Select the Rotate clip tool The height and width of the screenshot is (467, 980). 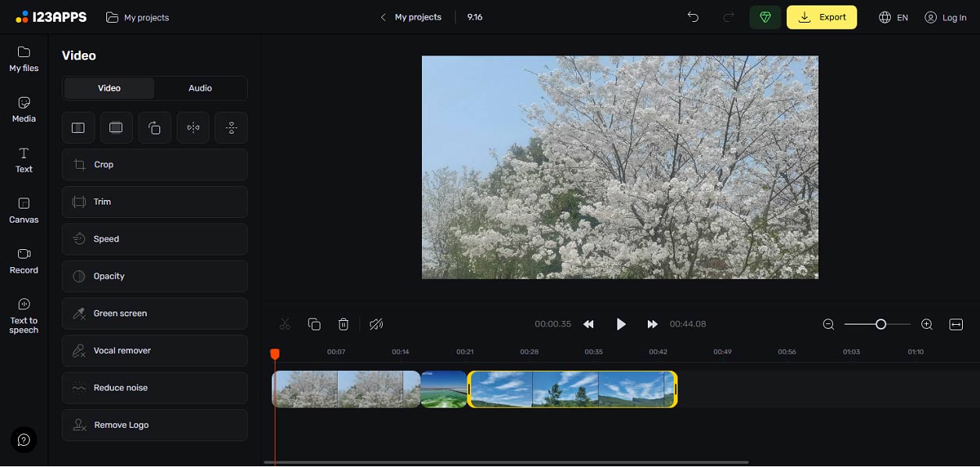coord(154,127)
